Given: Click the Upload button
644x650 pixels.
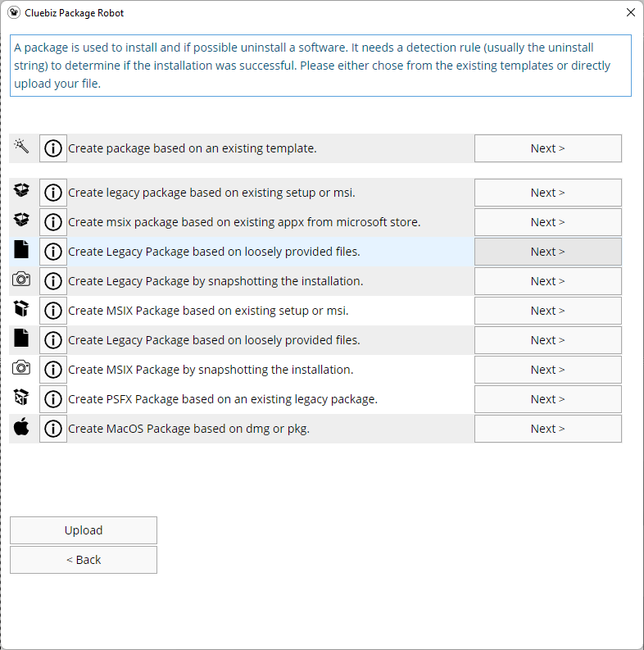Looking at the screenshot, I should [x=84, y=530].
